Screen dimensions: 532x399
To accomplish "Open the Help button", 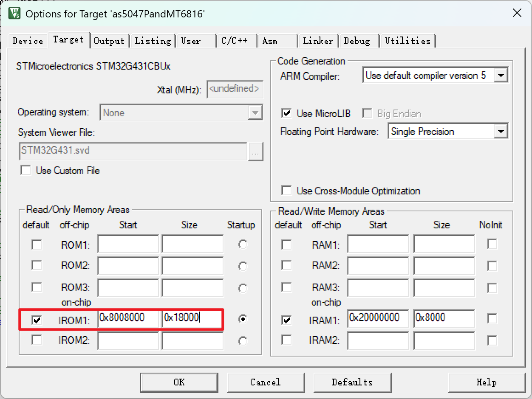I will (x=487, y=382).
